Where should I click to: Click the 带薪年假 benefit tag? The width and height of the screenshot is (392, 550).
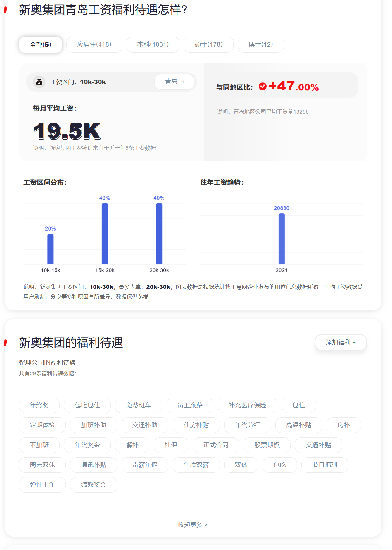pyautogui.click(x=145, y=465)
